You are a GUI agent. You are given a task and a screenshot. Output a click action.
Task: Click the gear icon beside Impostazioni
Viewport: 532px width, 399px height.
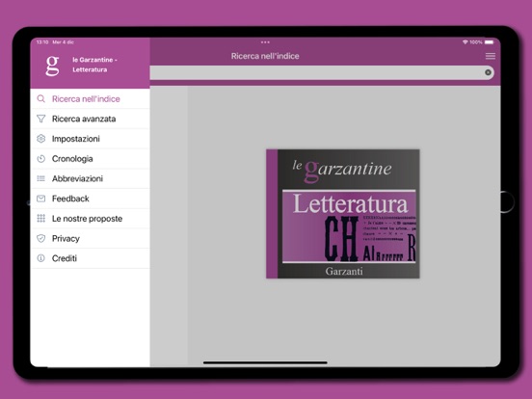click(41, 139)
